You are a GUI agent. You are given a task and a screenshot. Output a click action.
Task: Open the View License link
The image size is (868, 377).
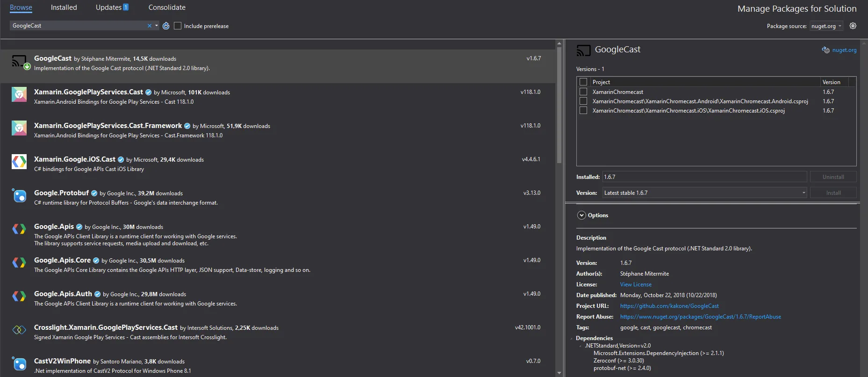636,285
